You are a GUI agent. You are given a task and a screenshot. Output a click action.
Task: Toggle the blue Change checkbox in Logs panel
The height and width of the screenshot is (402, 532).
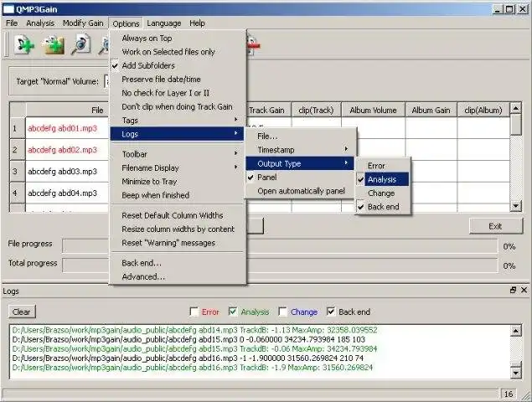(x=282, y=312)
